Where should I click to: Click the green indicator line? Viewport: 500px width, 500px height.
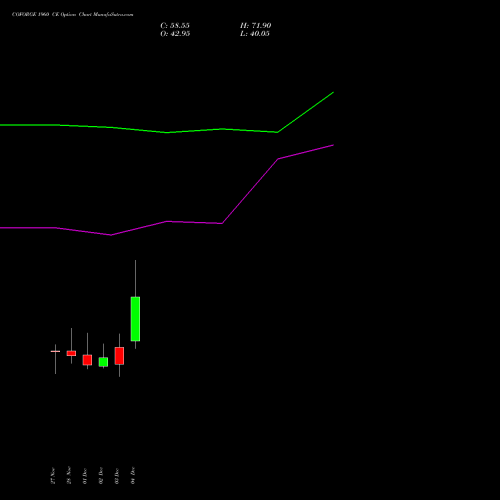tap(167, 132)
